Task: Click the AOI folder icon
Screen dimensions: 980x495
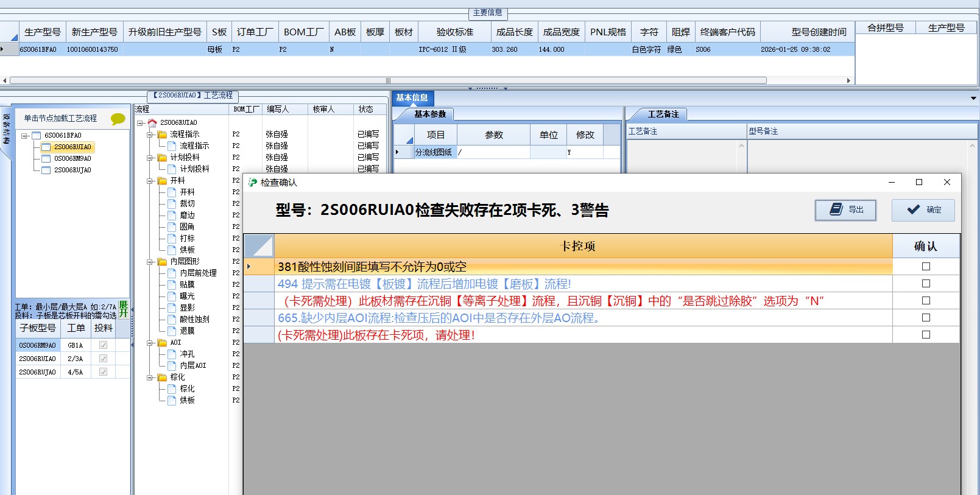Action: [162, 343]
